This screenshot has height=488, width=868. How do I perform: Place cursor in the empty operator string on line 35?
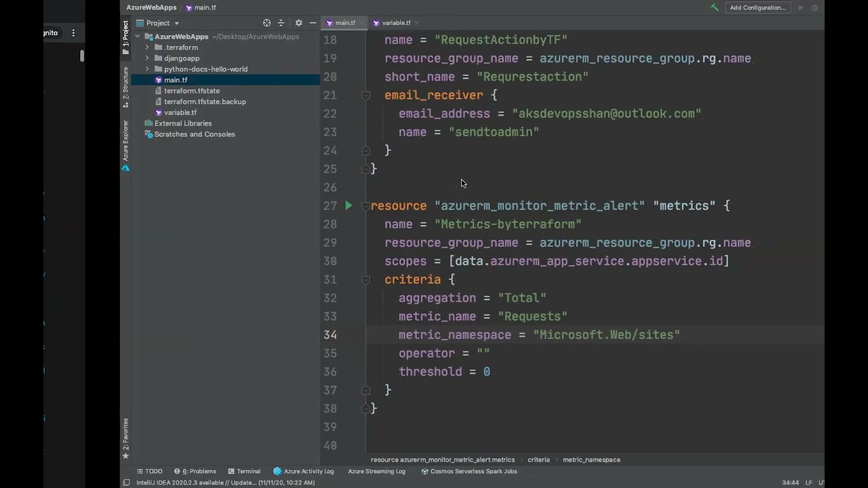point(484,353)
